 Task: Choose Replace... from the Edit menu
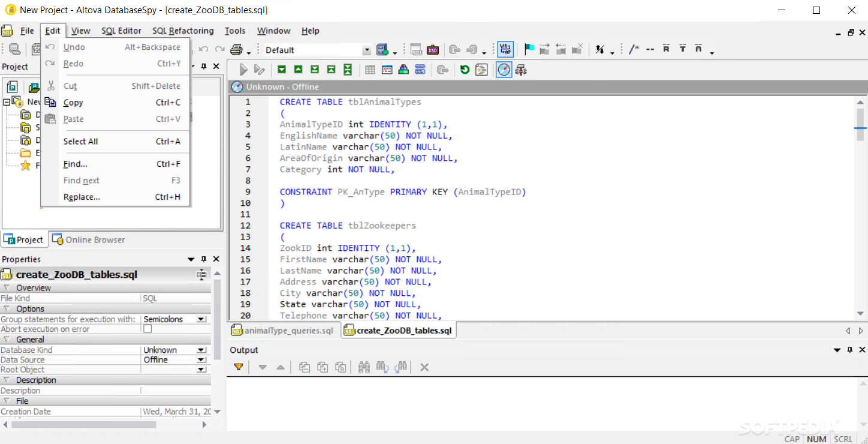[x=115, y=197]
